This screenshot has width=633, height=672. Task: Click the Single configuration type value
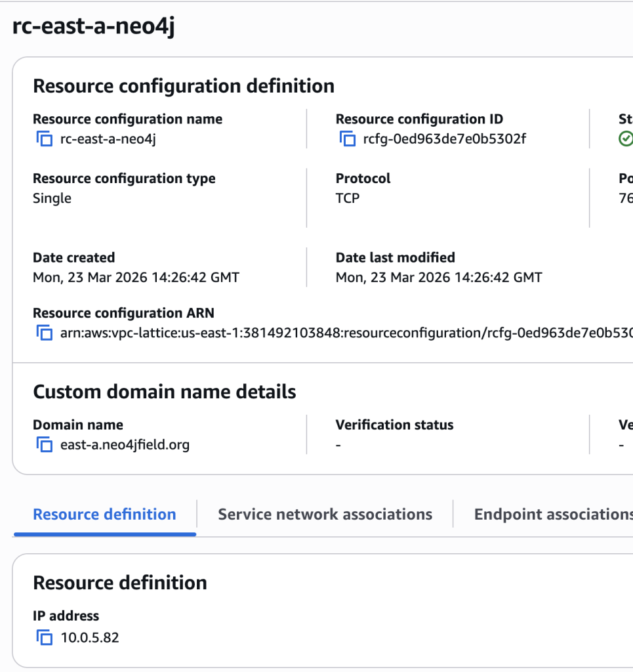coord(52,198)
